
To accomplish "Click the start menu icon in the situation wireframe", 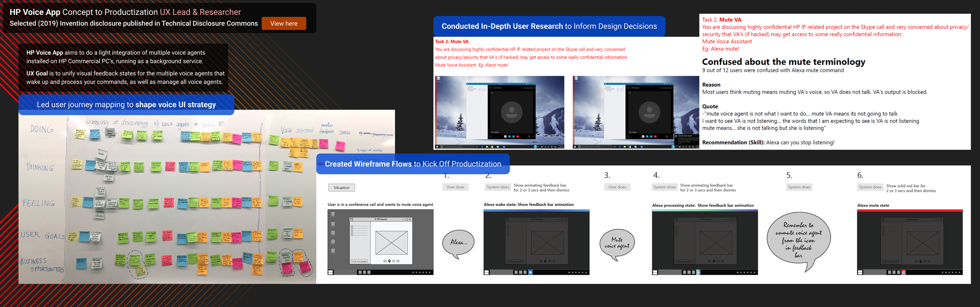I will 330,272.
